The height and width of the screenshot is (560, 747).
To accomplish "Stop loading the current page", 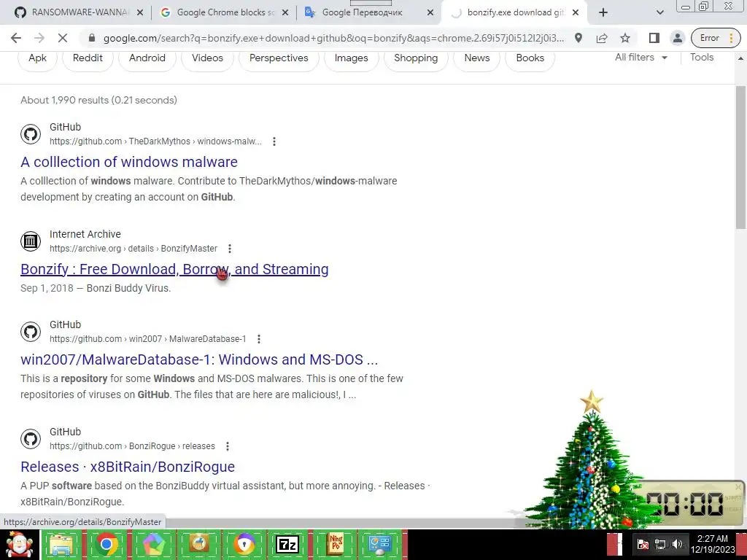I will 63,38.
